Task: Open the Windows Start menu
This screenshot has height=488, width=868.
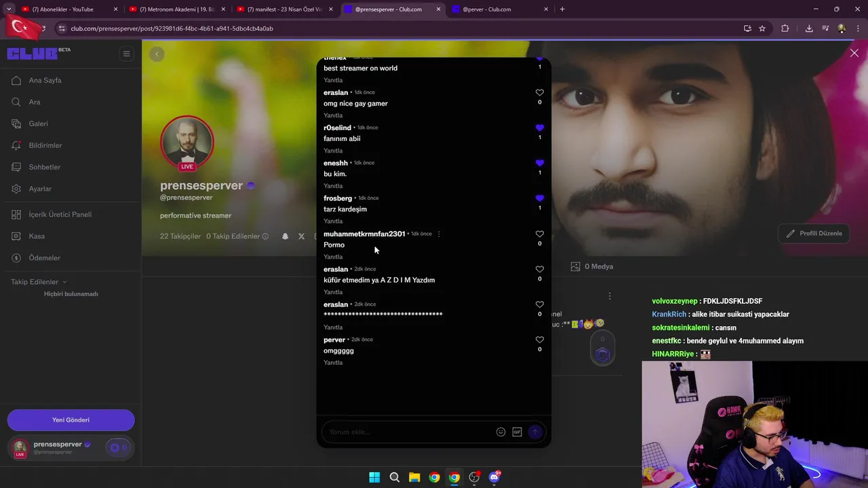Action: (374, 477)
